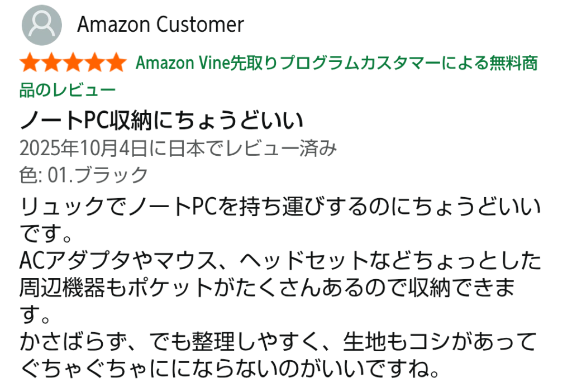Click the fourth orange rating star
This screenshot has height=392, width=572.
(x=94, y=64)
